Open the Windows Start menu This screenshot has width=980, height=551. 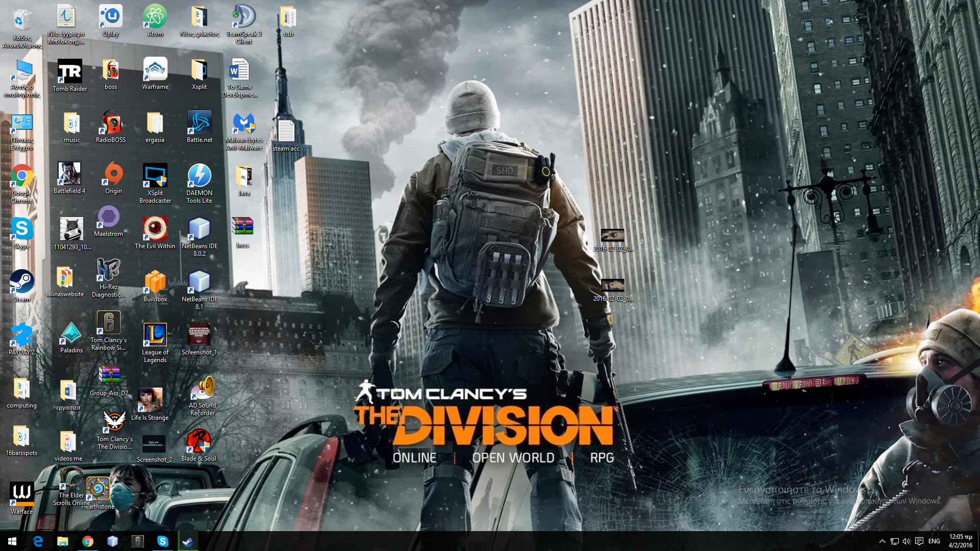tap(12, 541)
